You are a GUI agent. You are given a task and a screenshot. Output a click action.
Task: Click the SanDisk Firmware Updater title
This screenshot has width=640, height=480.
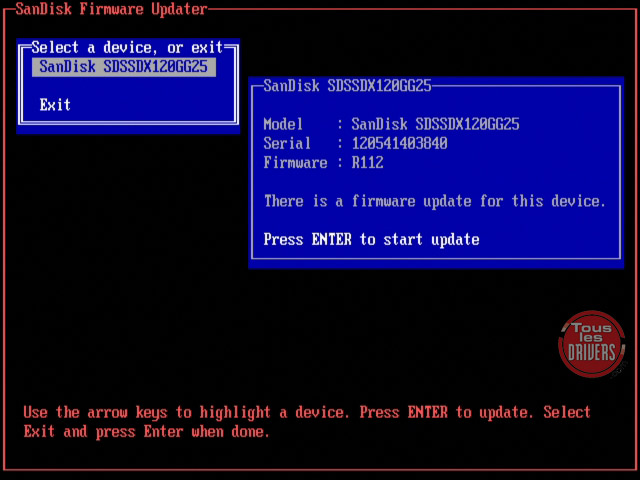[x=111, y=9]
